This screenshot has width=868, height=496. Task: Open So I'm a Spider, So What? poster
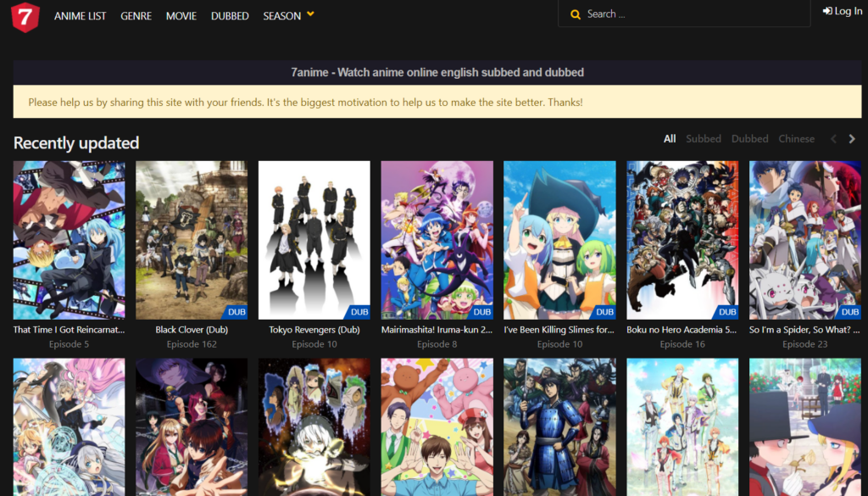(805, 240)
